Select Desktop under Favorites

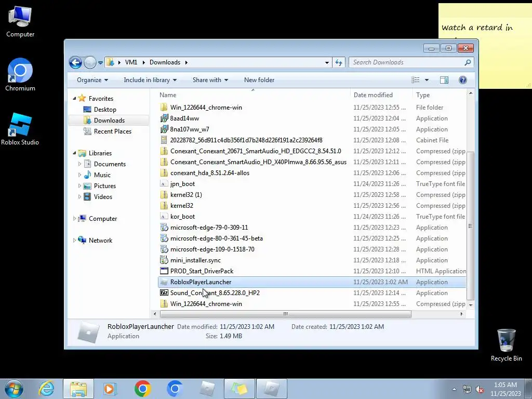[105, 110]
